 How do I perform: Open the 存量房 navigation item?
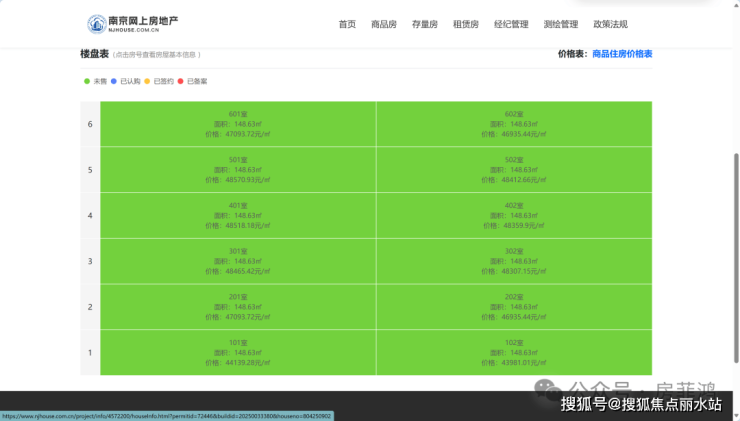click(x=424, y=24)
